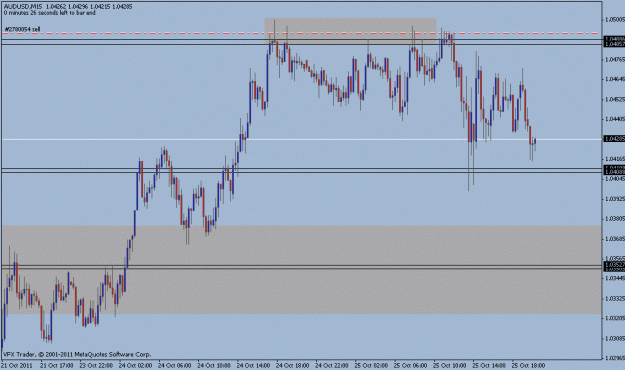Image resolution: width=625 pixels, height=370 pixels.
Task: Click the 21 Oct 17:00 time label
Action: click(57, 365)
